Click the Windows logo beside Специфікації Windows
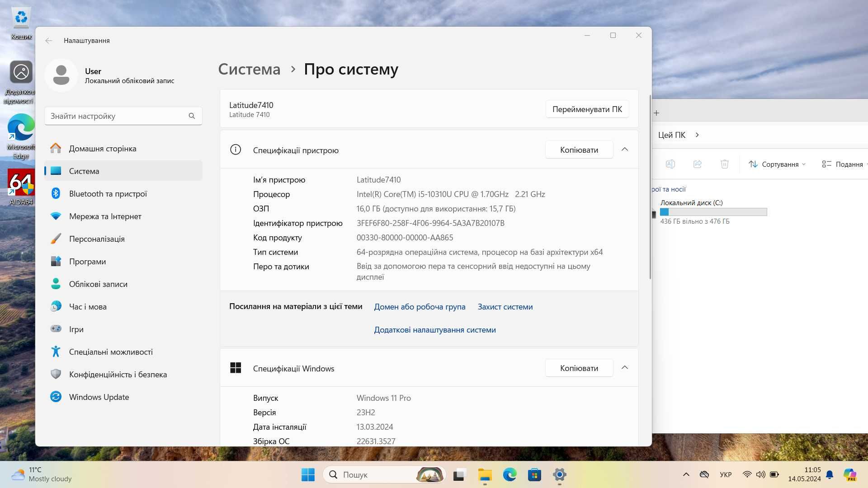This screenshot has height=488, width=868. click(236, 368)
